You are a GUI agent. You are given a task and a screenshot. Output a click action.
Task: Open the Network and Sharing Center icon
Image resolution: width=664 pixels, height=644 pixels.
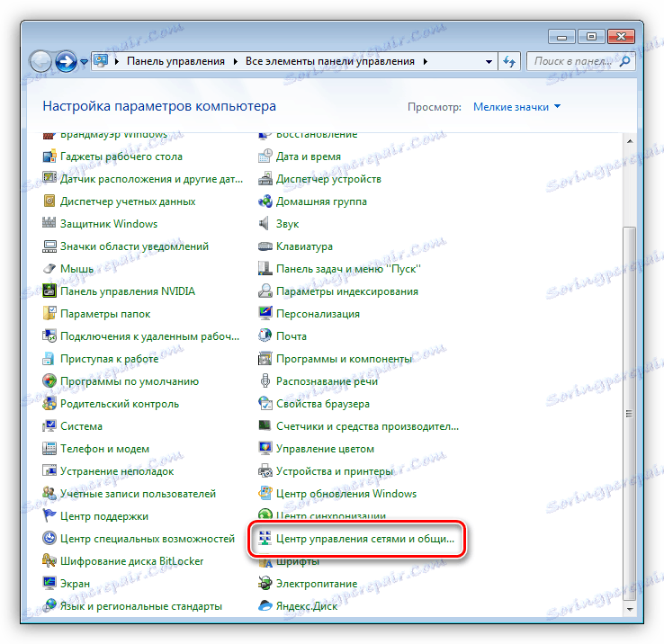pos(265,539)
